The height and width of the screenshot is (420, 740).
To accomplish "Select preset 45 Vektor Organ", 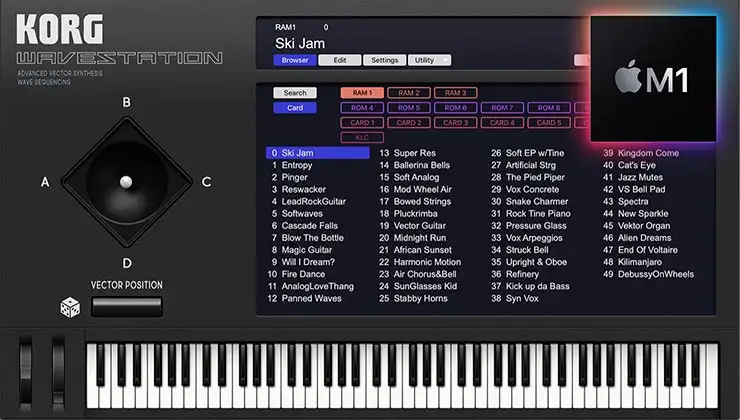I will click(x=637, y=226).
